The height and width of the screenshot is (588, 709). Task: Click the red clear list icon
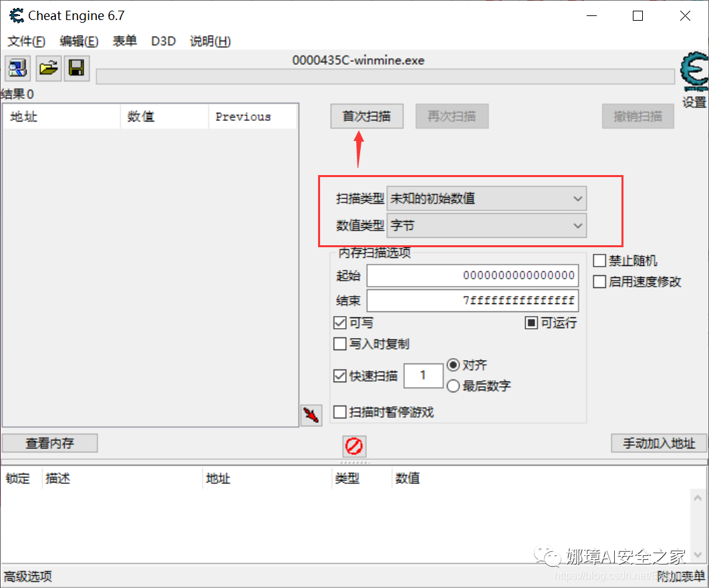click(x=354, y=446)
